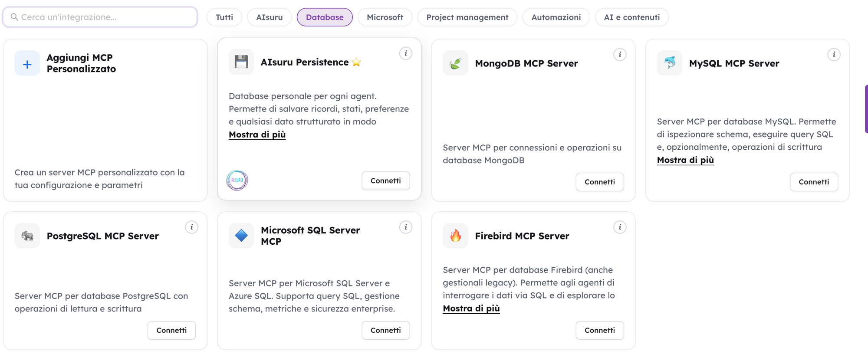Connect AIsuru Persistence
Viewport: 868px width, 361px height.
pyautogui.click(x=386, y=181)
